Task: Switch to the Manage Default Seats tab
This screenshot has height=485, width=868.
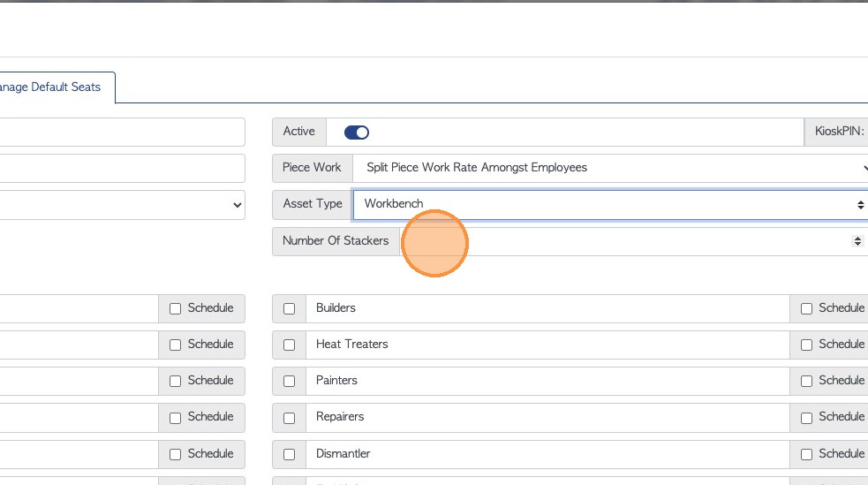Action: 53,87
